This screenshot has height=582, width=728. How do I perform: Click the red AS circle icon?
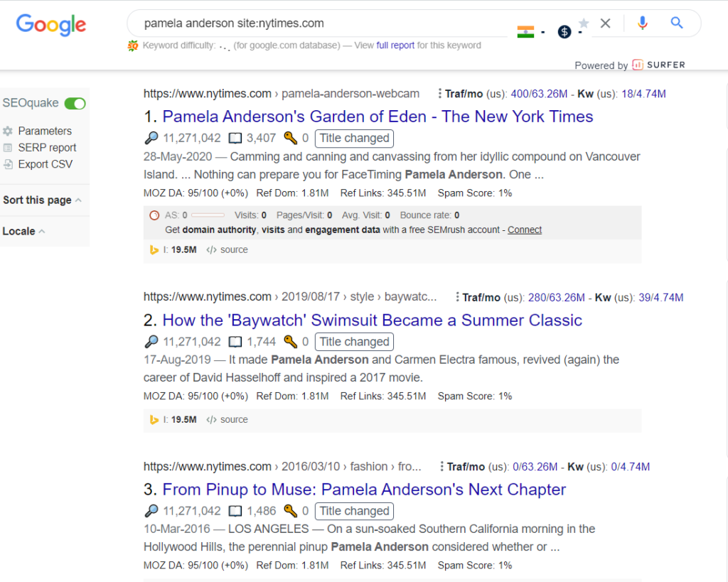tap(154, 215)
